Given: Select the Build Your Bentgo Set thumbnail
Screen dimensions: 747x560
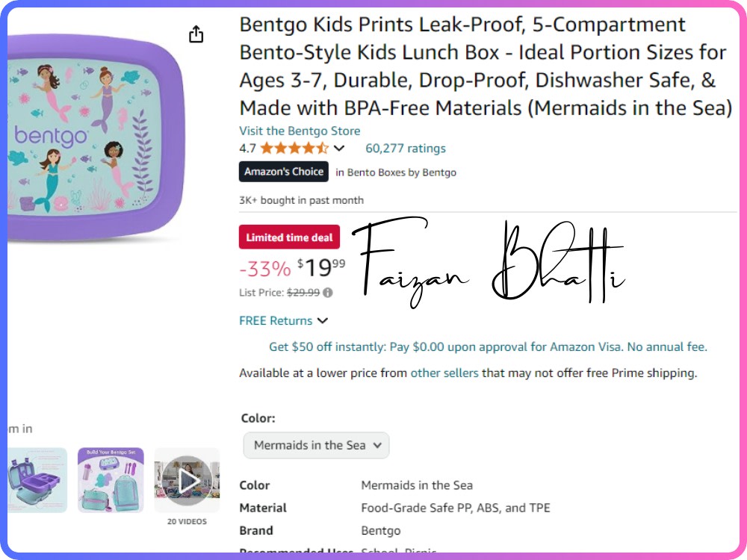Looking at the screenshot, I should (x=111, y=480).
